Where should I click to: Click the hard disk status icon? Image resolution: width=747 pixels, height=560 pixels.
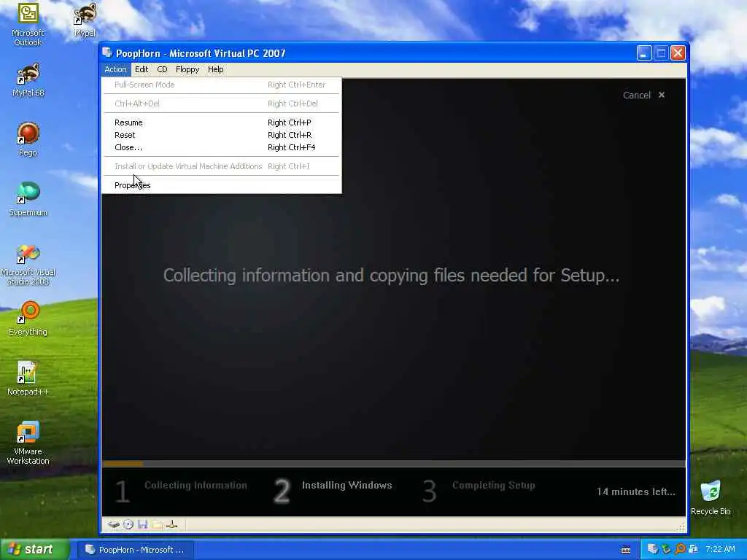point(113,524)
